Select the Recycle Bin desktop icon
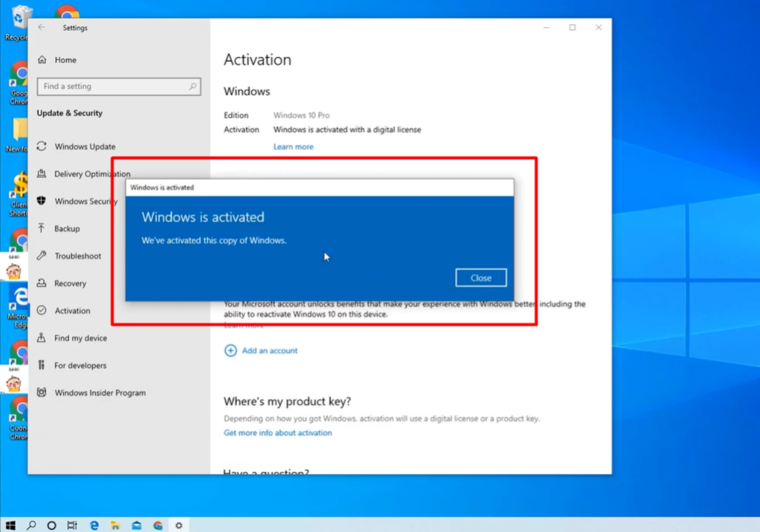Image resolution: width=760 pixels, height=532 pixels. coord(16,23)
